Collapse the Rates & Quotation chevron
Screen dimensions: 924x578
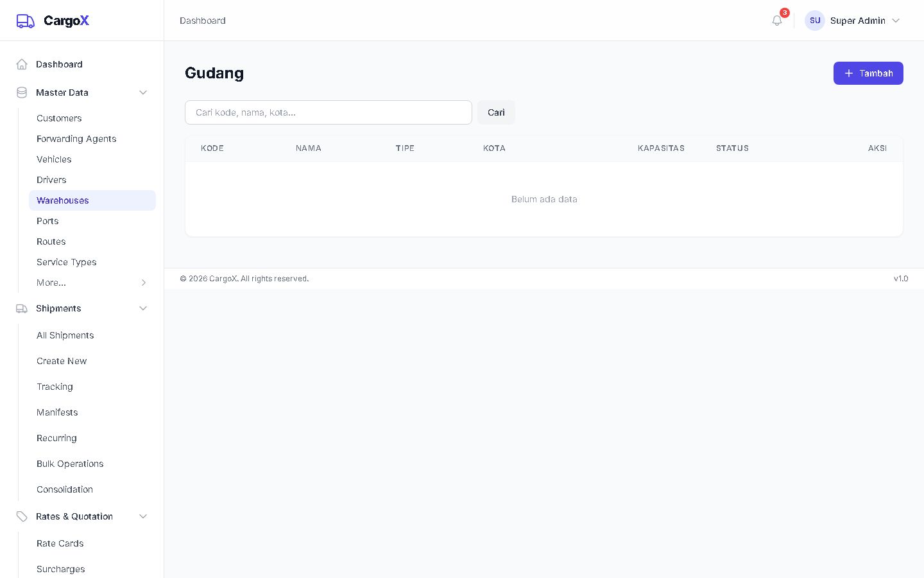143,516
